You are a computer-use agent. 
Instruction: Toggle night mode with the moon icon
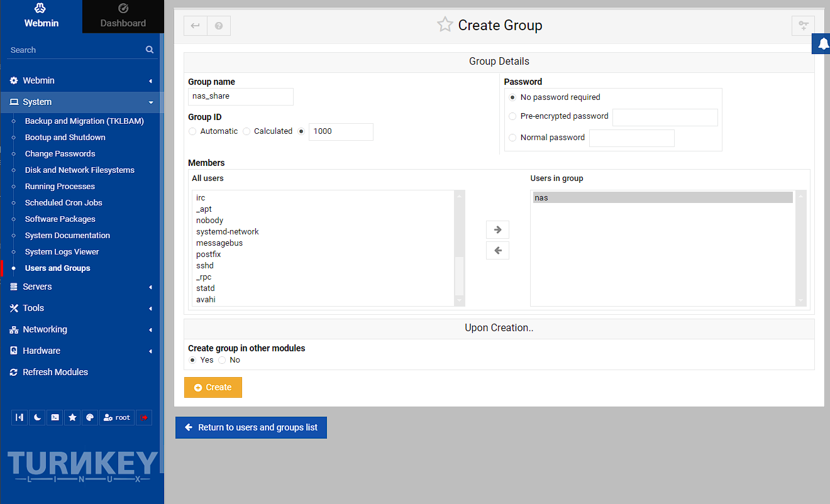37,417
